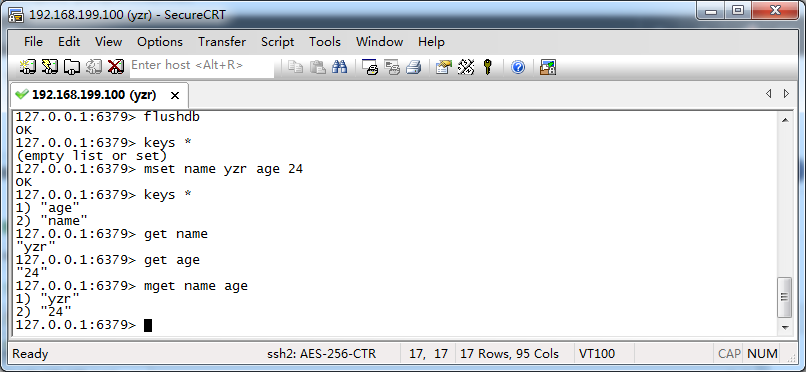Click the Print Screen icon
The image size is (806, 372).
(x=370, y=67)
